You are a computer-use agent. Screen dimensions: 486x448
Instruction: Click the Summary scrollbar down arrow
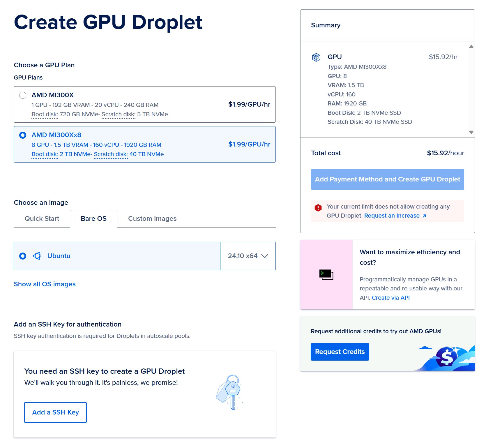471,132
